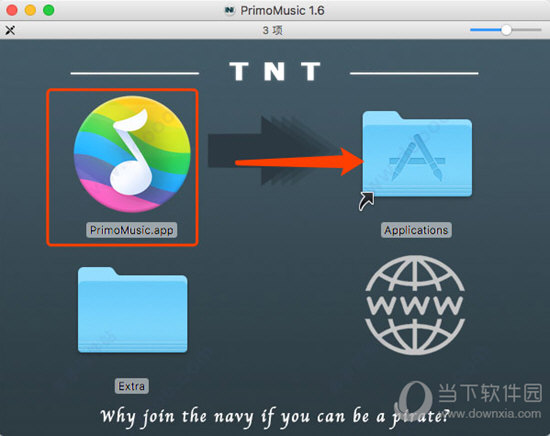Open the Applications folder shortcut icon

(417, 154)
